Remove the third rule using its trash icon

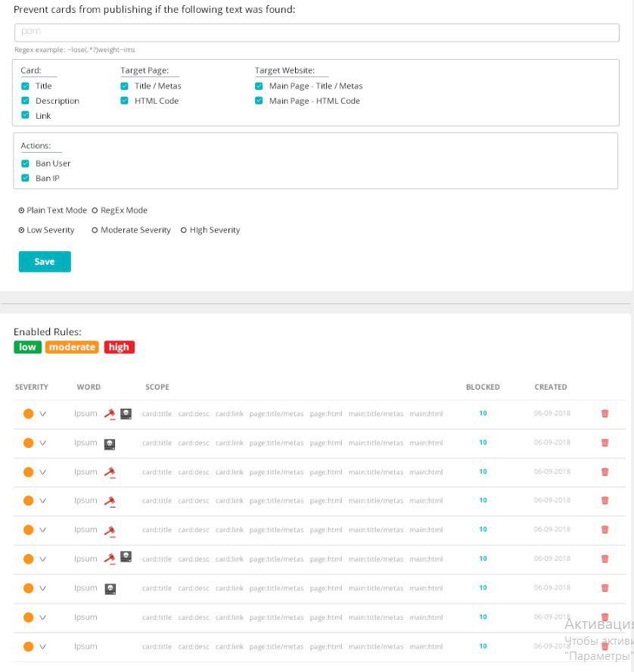tap(604, 472)
